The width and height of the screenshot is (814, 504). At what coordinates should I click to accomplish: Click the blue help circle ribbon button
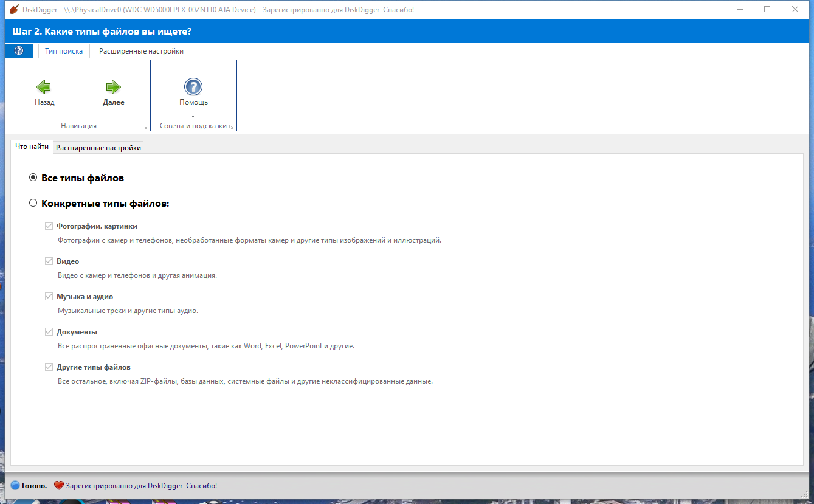(x=19, y=51)
